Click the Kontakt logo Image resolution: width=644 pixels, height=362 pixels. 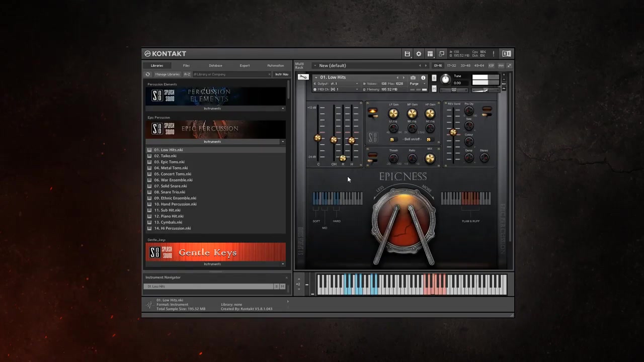pyautogui.click(x=165, y=54)
